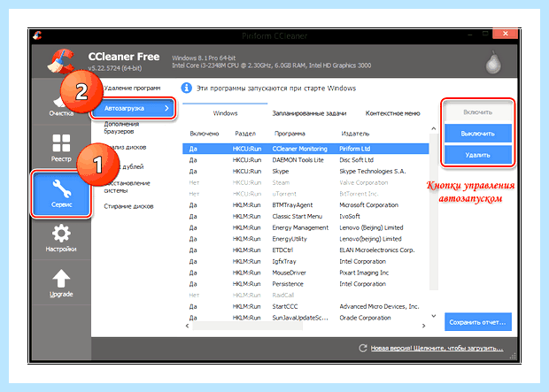The width and height of the screenshot is (549, 392).
Task: Switch to Контекстное меню tab
Action: point(392,113)
